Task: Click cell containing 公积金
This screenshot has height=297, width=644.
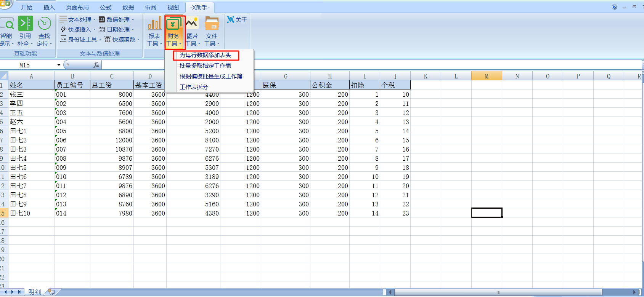Action: pos(330,85)
